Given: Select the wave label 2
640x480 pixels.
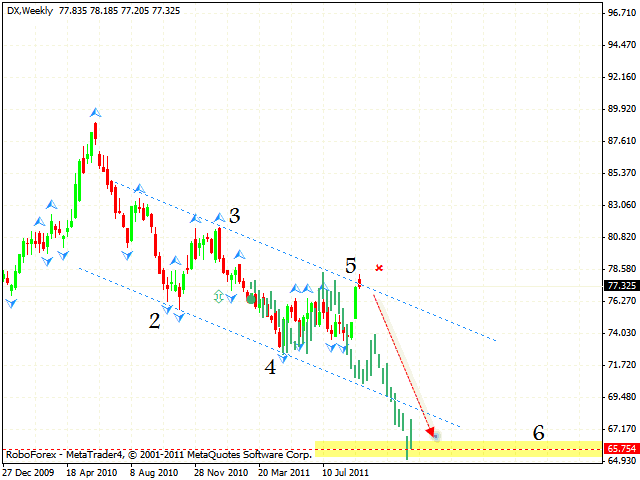Looking at the screenshot, I should pyautogui.click(x=155, y=320).
